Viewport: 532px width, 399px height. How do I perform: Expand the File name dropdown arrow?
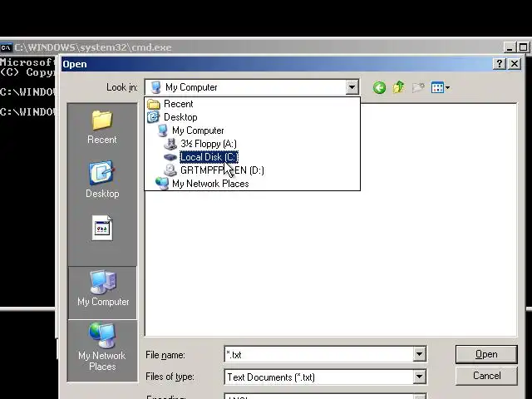[x=419, y=355]
